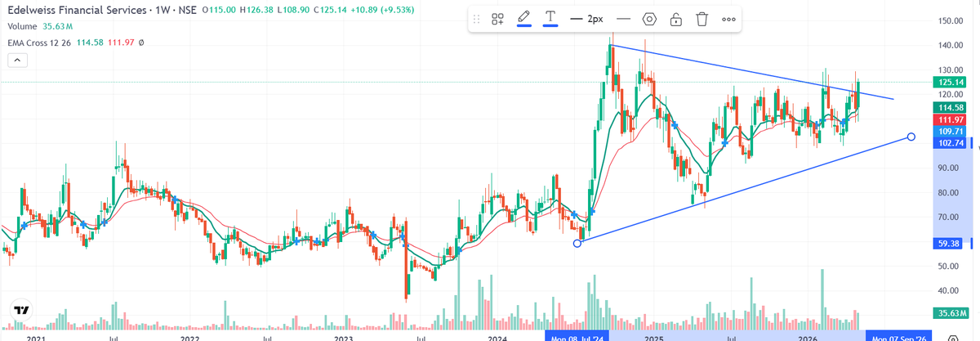
Task: Click the 90.00 price scale label
Action: (949, 168)
